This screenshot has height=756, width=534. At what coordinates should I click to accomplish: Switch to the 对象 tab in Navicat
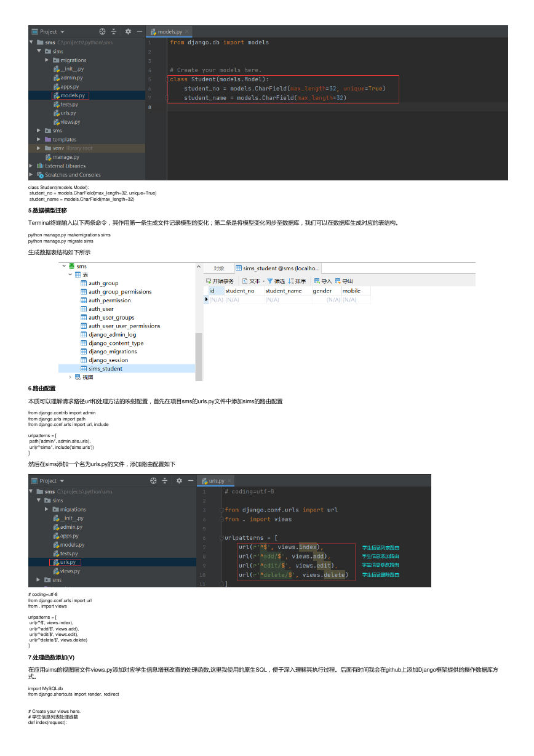tap(219, 268)
